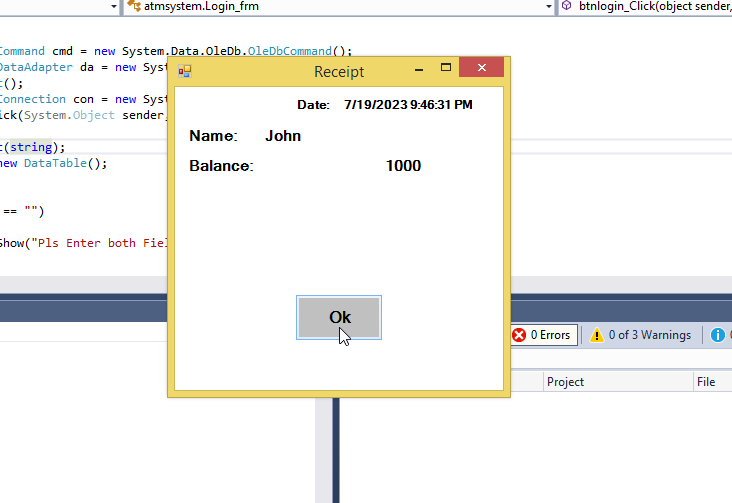Sort by File column header
The image size is (732, 503).
tap(706, 382)
